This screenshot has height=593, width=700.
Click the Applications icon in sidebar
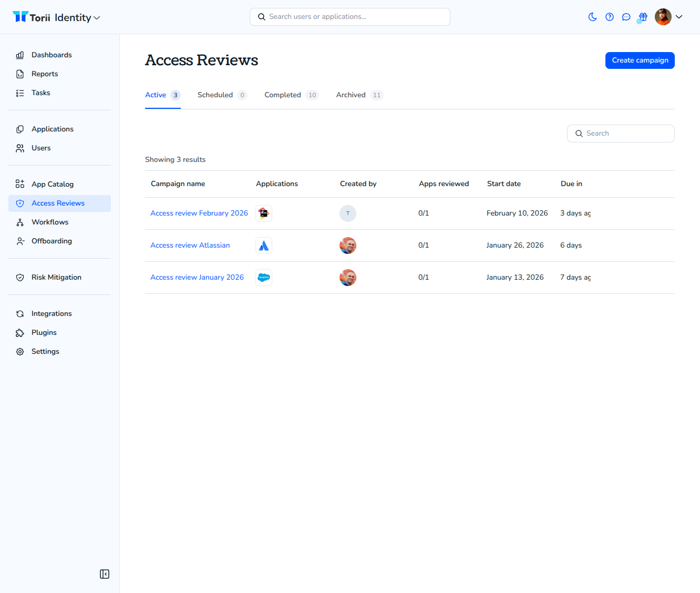20,129
